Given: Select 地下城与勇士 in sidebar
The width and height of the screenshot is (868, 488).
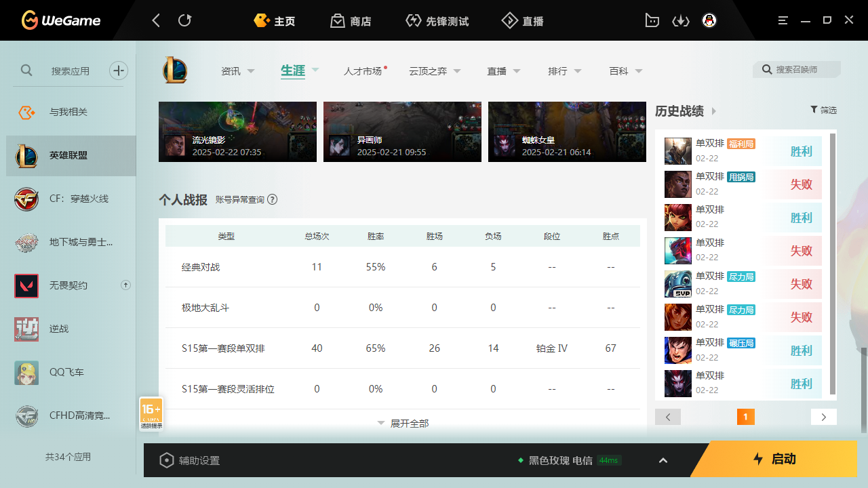Looking at the screenshot, I should click(x=71, y=242).
